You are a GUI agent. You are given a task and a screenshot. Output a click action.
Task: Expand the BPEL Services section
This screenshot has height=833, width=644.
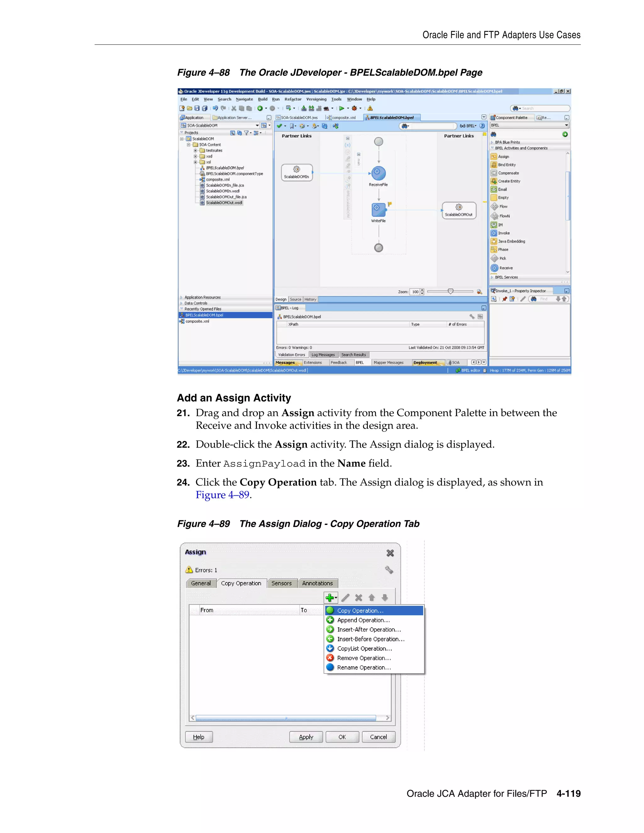(x=492, y=277)
